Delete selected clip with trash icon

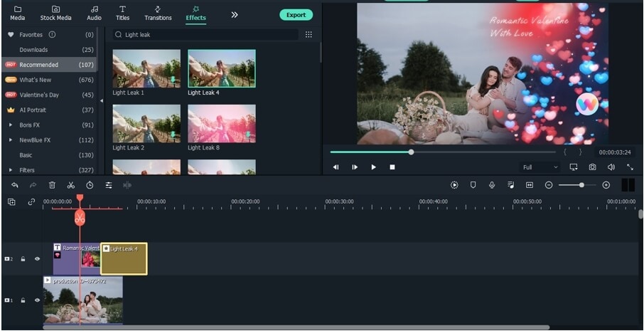tap(52, 185)
